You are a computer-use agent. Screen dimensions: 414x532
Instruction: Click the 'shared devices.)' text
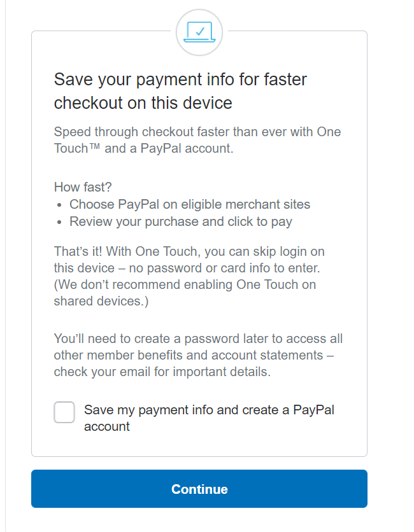click(101, 301)
